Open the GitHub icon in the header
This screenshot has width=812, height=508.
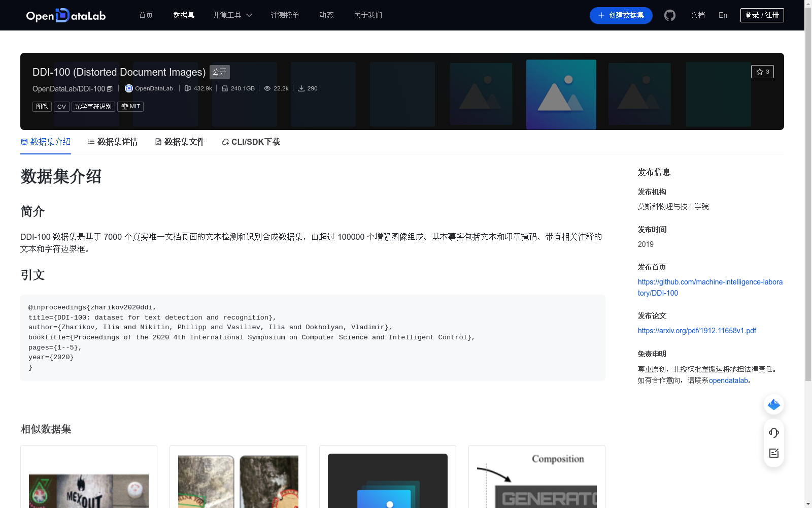[670, 15]
